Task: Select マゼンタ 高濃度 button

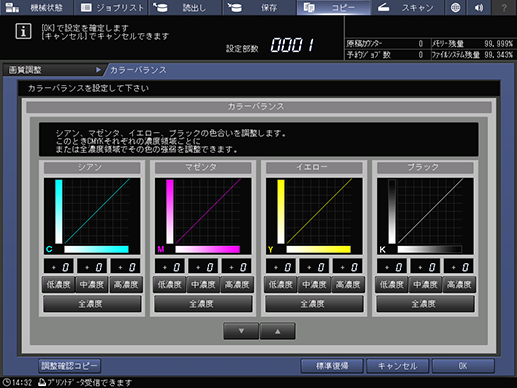Action: tap(237, 285)
